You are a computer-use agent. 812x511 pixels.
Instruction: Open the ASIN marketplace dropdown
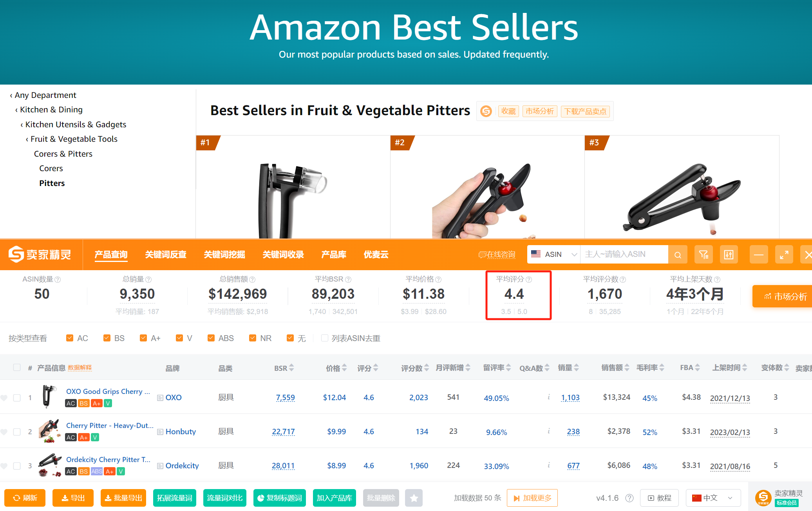tap(554, 255)
